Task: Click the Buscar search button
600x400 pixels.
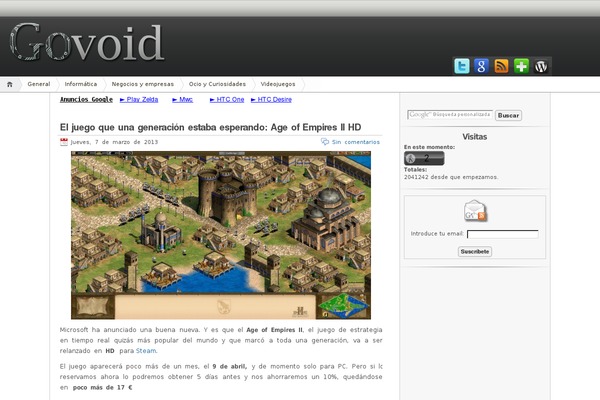Action: click(x=508, y=115)
